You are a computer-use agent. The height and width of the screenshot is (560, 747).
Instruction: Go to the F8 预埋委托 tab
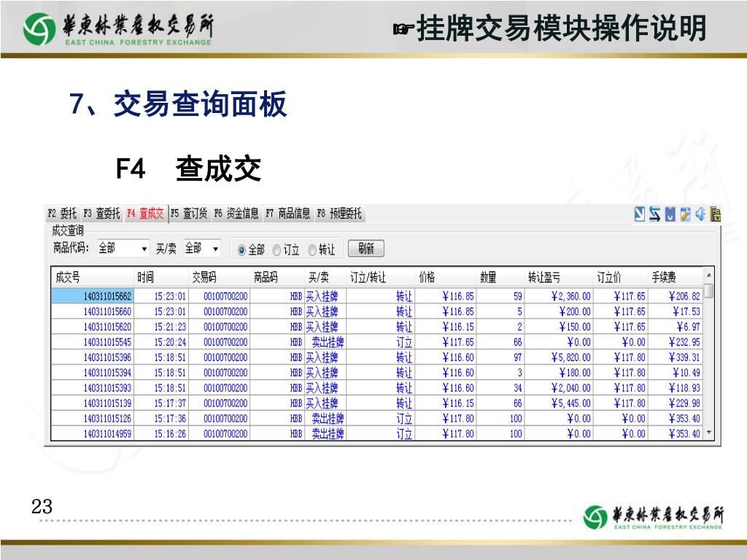339,214
